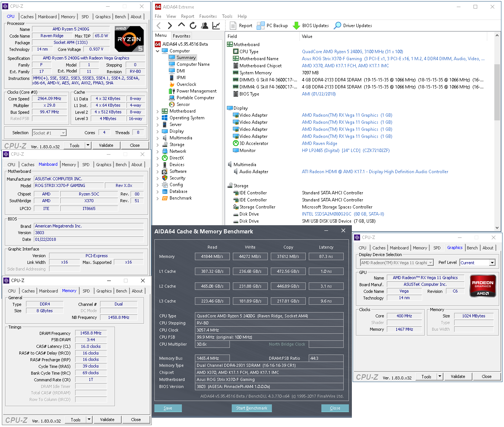Click the AIDA64 Refresh icon
The height and width of the screenshot is (427, 504).
click(193, 26)
